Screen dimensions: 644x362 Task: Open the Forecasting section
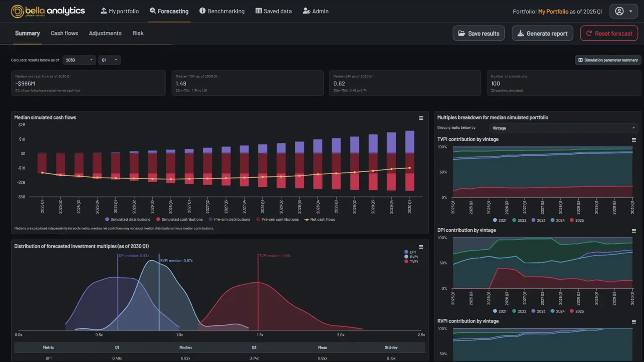(x=169, y=11)
